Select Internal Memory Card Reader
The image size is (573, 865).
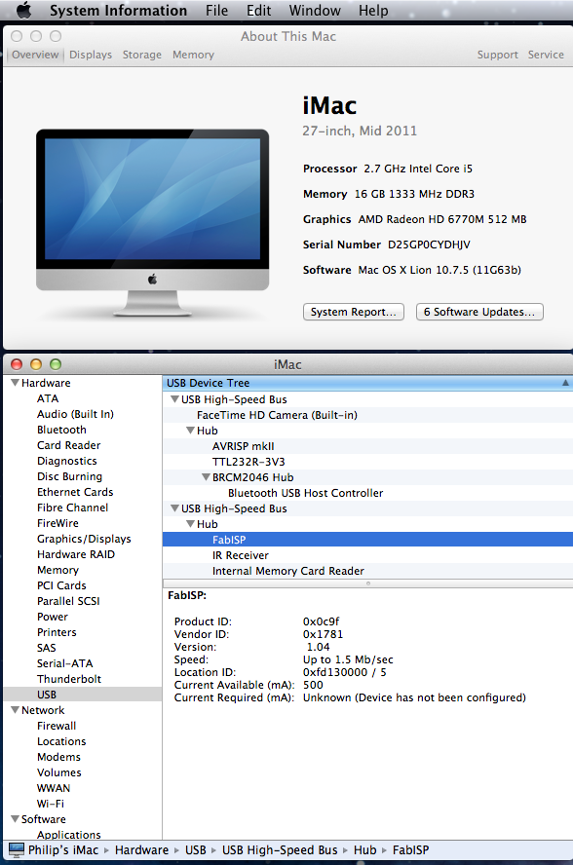288,571
